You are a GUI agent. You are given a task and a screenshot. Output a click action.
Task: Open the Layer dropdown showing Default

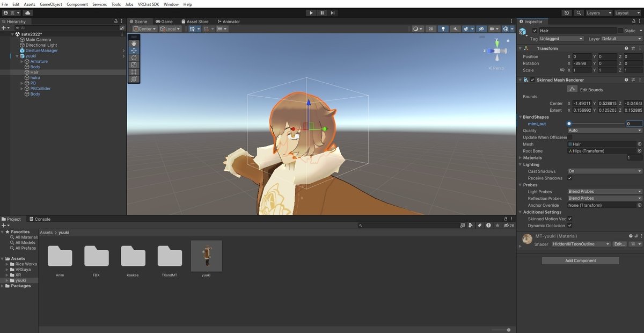621,39
